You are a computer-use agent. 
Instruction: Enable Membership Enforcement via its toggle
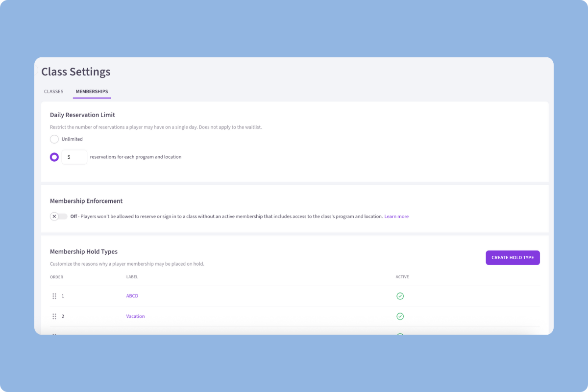pos(59,216)
